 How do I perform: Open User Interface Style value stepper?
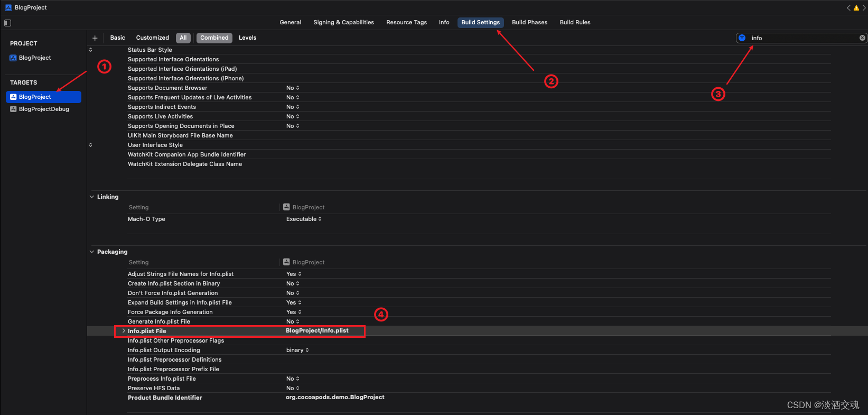pos(90,145)
